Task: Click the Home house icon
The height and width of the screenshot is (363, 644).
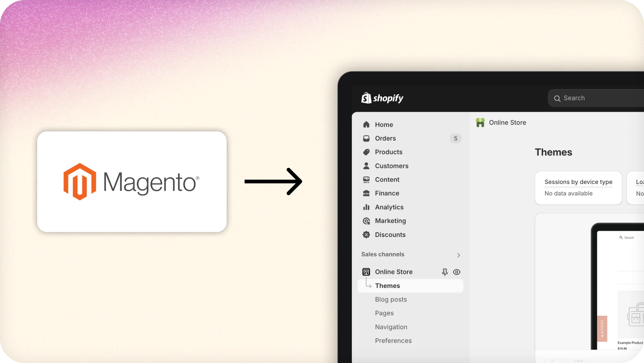Action: click(366, 125)
